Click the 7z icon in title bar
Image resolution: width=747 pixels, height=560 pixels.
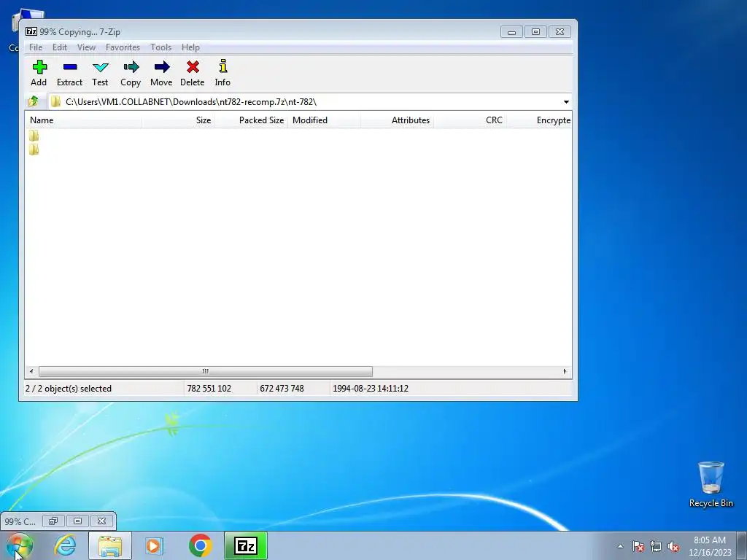pos(31,31)
